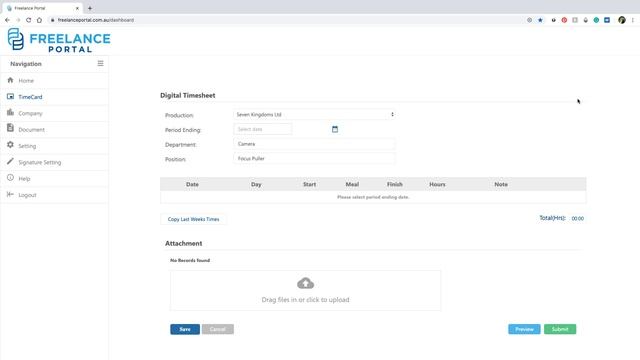Log out using Logout item
Viewport: 640px width, 360px height.
coord(54,195)
